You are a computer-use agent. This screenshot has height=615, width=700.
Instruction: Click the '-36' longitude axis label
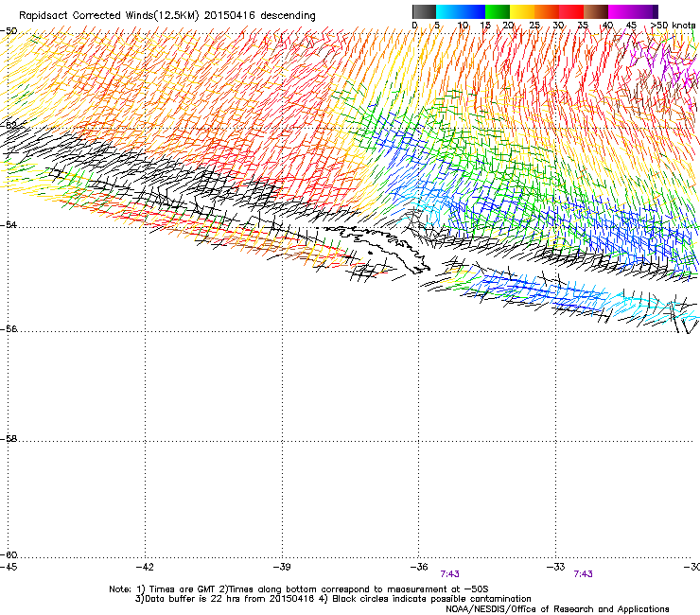(x=419, y=567)
